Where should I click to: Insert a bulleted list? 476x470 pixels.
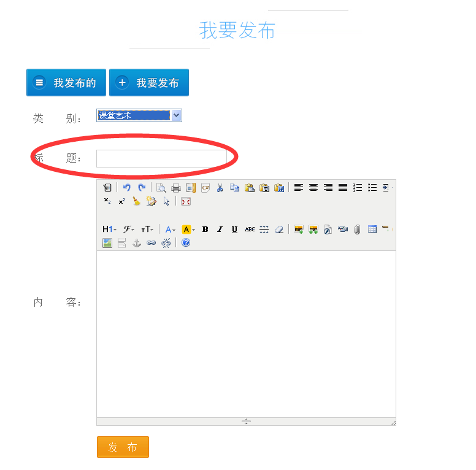pyautogui.click(x=372, y=188)
